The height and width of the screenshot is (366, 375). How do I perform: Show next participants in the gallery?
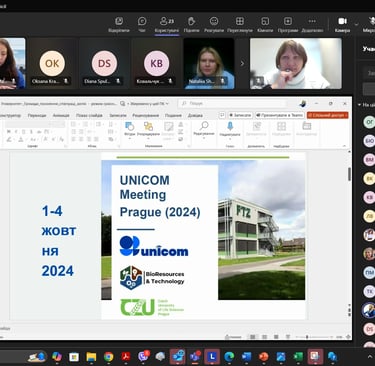coord(242,63)
